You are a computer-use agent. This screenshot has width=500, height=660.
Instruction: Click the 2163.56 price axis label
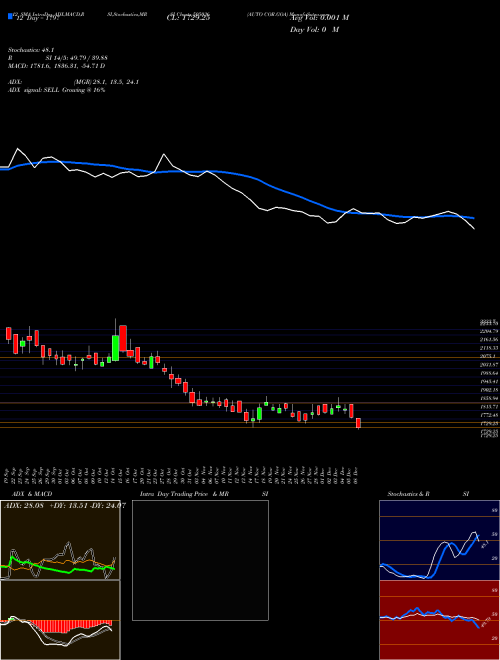(x=490, y=339)
